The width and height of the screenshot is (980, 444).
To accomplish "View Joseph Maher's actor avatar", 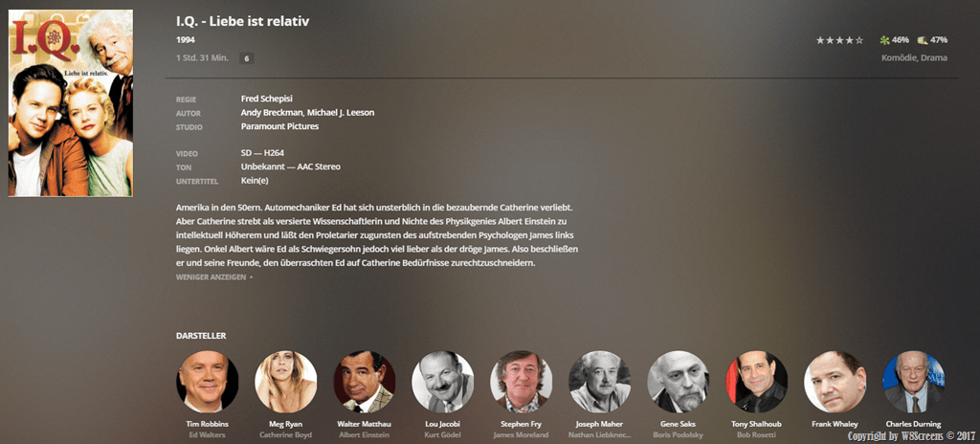I will point(599,382).
